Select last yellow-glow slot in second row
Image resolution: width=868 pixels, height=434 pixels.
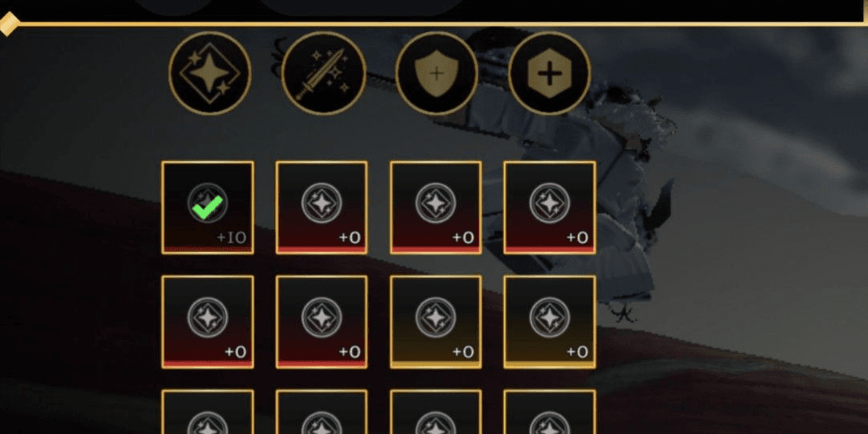coord(550,322)
